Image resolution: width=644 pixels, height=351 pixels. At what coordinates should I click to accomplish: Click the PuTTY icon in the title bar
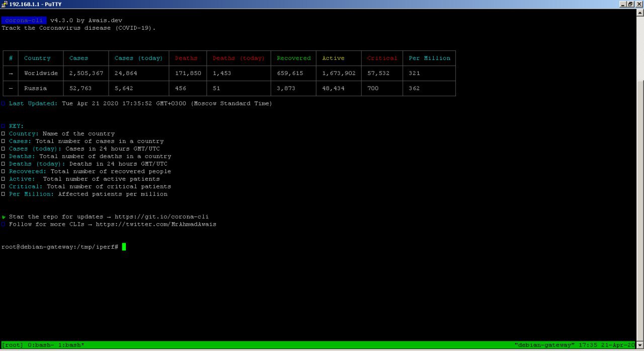click(5, 4)
